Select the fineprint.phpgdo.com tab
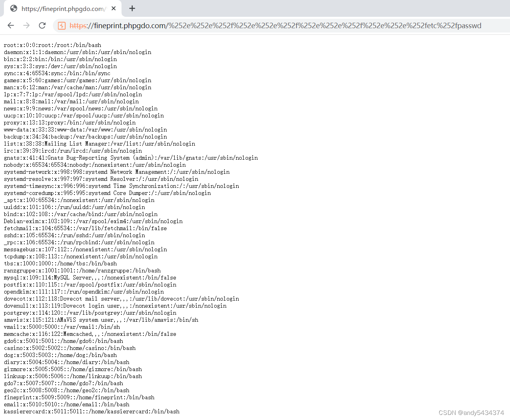Image resolution: width=510 pixels, height=420 pixels. (63, 8)
